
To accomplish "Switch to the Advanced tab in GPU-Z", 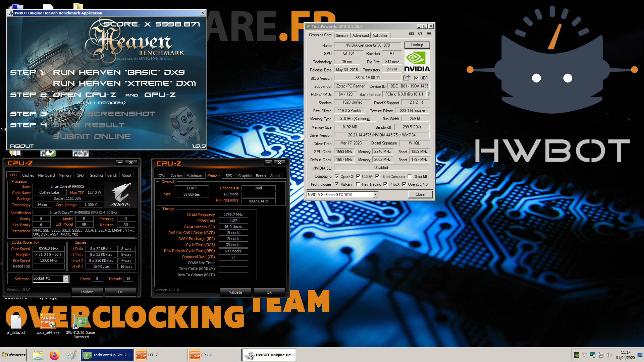I will (361, 35).
